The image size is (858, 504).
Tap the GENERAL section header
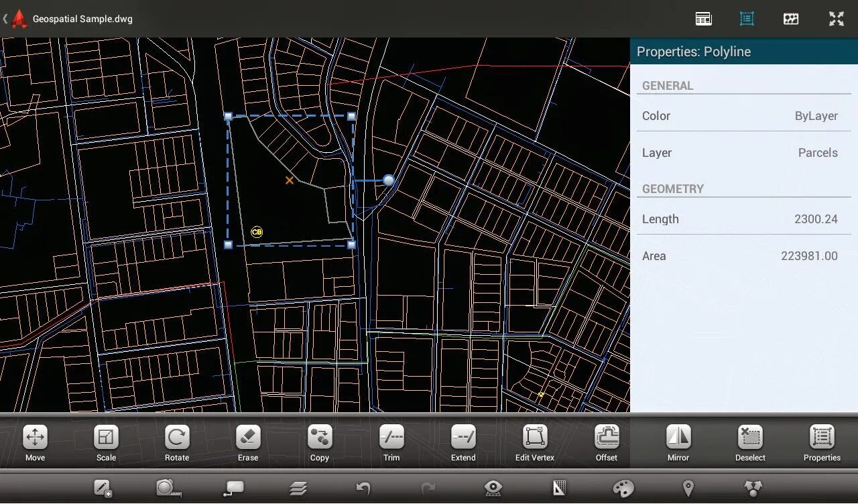[x=668, y=86]
